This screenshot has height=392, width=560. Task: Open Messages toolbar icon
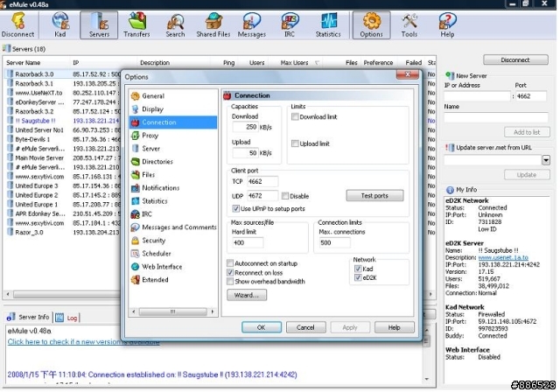[251, 25]
